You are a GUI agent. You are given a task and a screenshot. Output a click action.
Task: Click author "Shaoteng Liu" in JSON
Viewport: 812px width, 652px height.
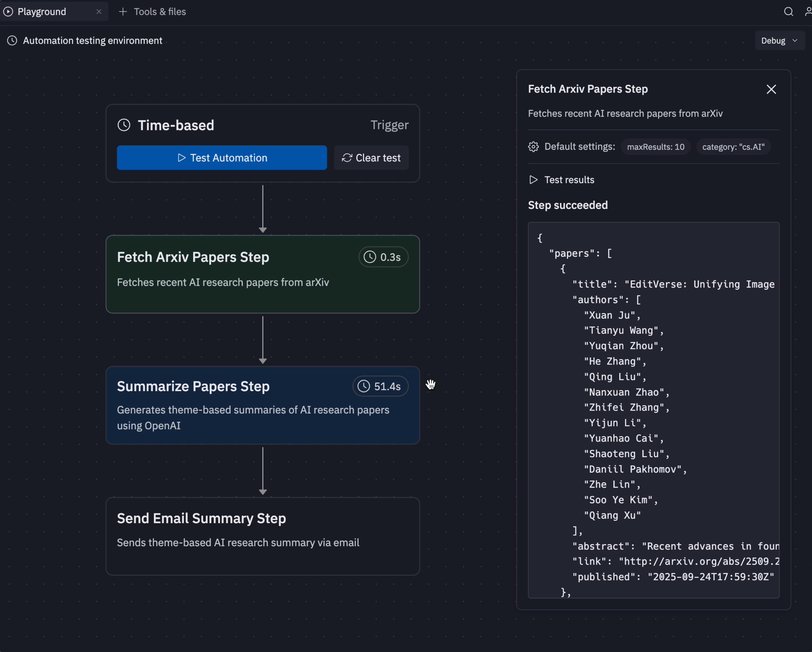(627, 454)
